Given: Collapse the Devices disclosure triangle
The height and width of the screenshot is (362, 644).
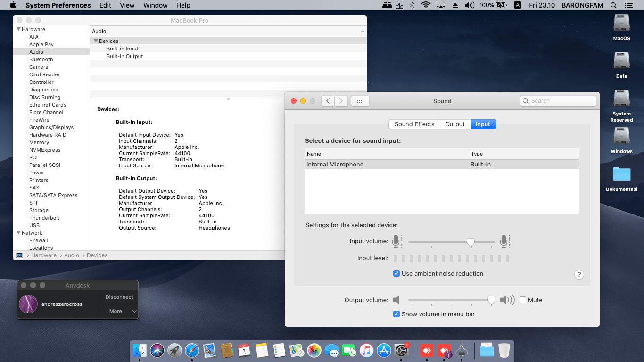Looking at the screenshot, I should click(96, 41).
